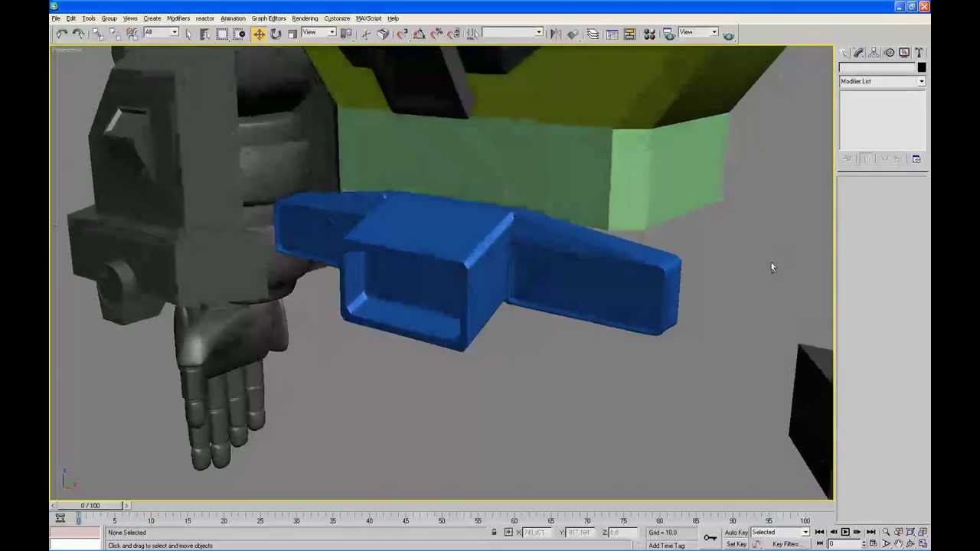Open the Layer Manager icon
Viewport: 980px width, 551px height.
pos(593,34)
